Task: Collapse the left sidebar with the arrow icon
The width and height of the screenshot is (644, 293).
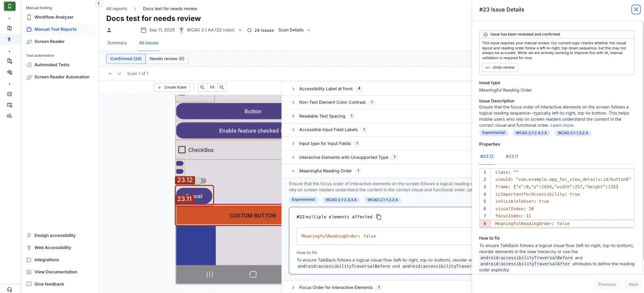Action: (99, 3)
